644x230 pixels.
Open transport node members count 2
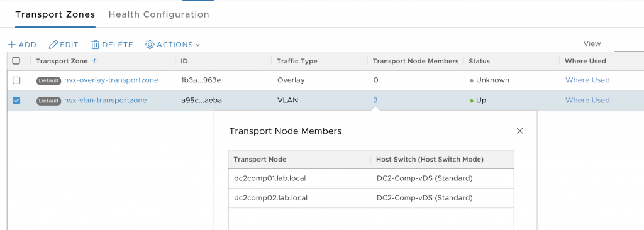coord(375,100)
